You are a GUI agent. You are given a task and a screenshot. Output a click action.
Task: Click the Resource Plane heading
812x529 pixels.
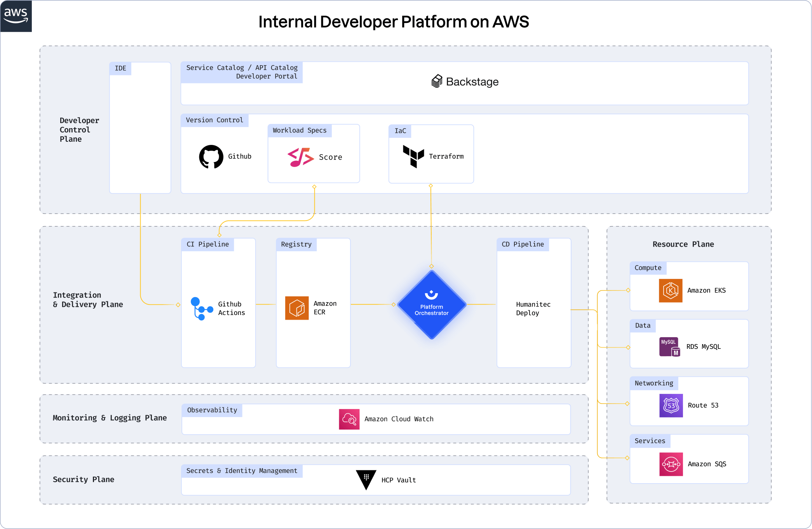(x=683, y=244)
